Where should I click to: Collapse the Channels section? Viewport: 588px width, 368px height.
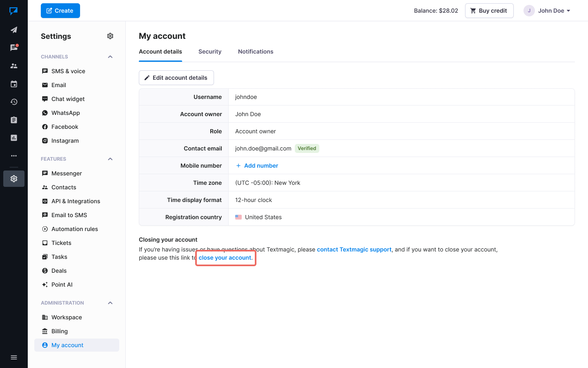pos(110,57)
